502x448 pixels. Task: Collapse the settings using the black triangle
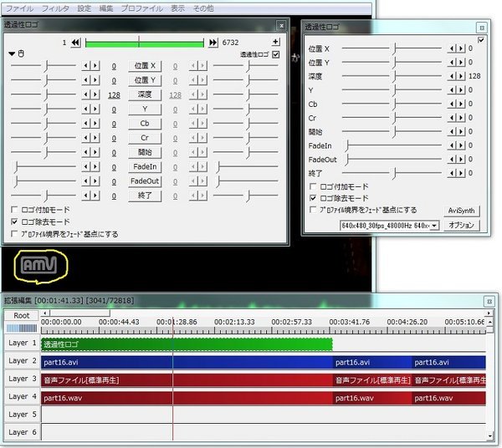point(12,54)
